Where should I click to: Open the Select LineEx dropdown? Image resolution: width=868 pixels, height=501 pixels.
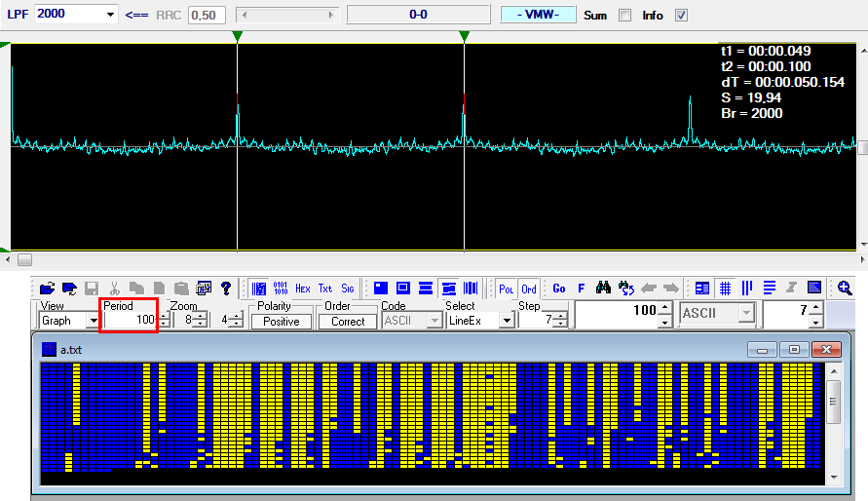[507, 321]
